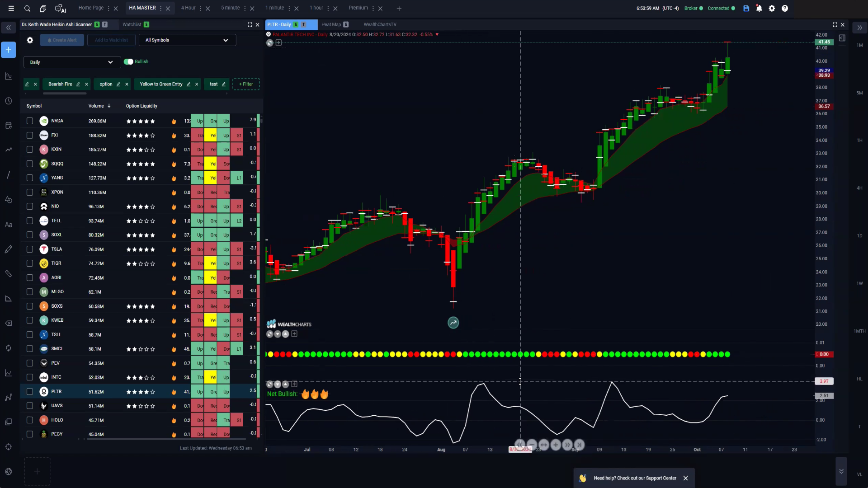This screenshot has height=488, width=868.
Task: Click the chart zoom-in plus control
Action: pyautogui.click(x=556, y=445)
